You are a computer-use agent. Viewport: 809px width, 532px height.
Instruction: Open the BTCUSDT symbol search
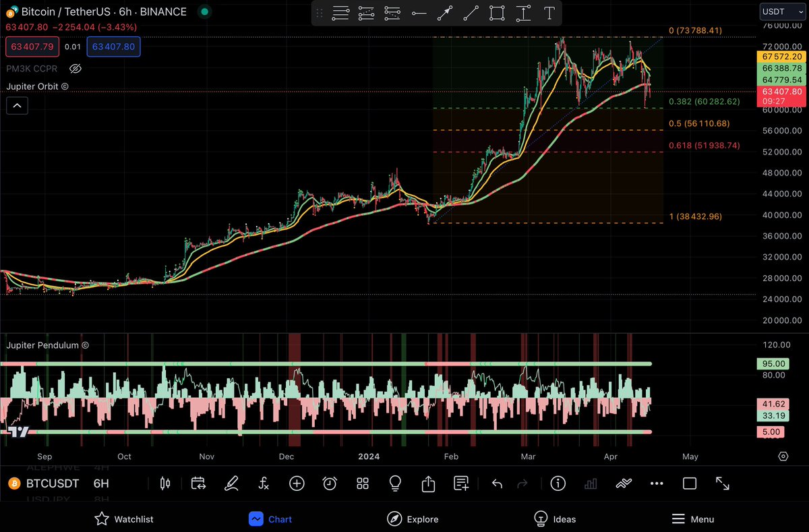pyautogui.click(x=53, y=483)
